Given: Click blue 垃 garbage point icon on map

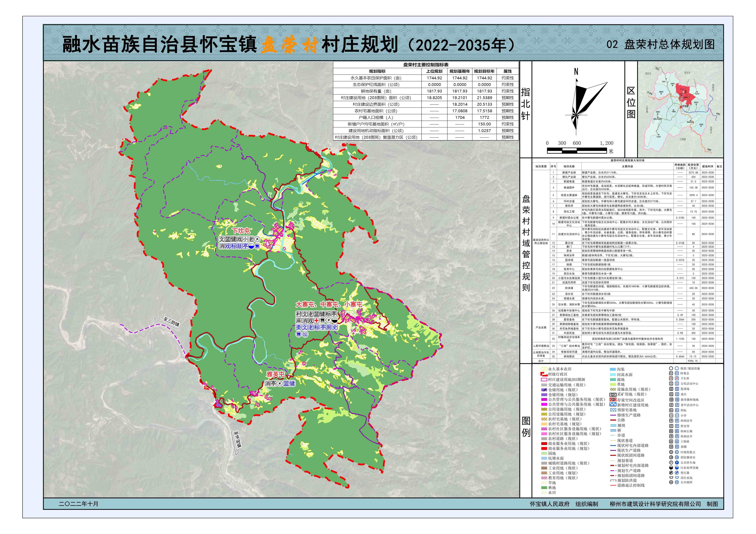Looking at the screenshot, I should [x=305, y=334].
